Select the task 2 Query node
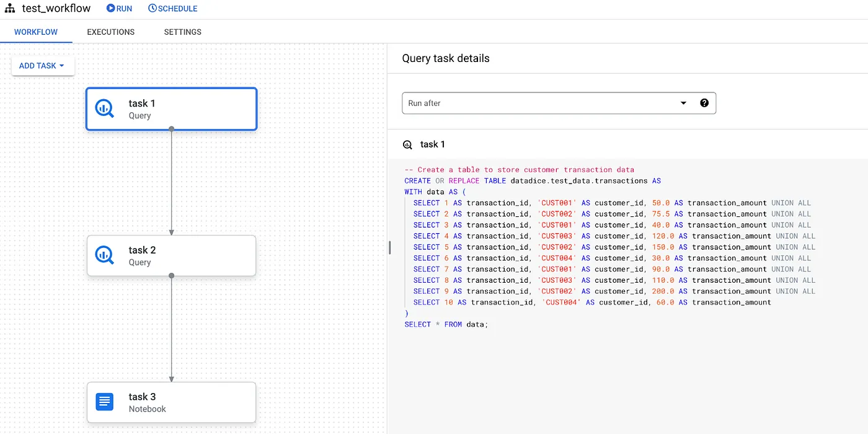This screenshot has height=434, width=868. point(171,255)
